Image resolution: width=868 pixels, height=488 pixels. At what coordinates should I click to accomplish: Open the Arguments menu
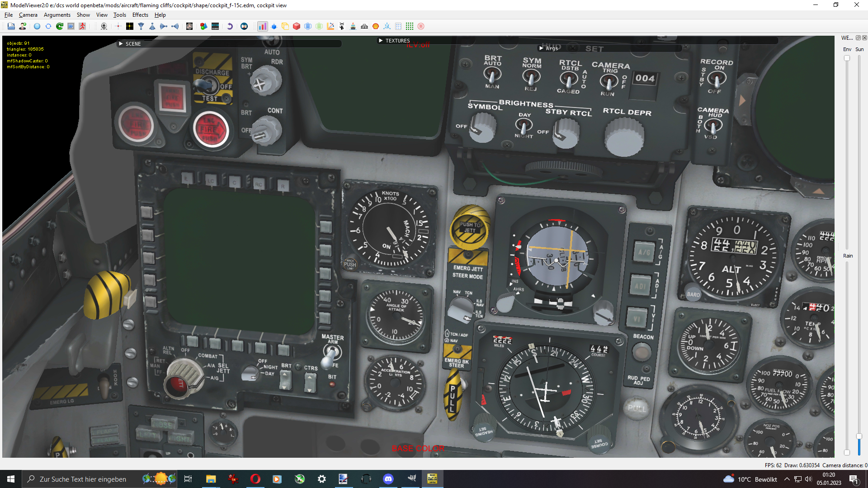[57, 15]
